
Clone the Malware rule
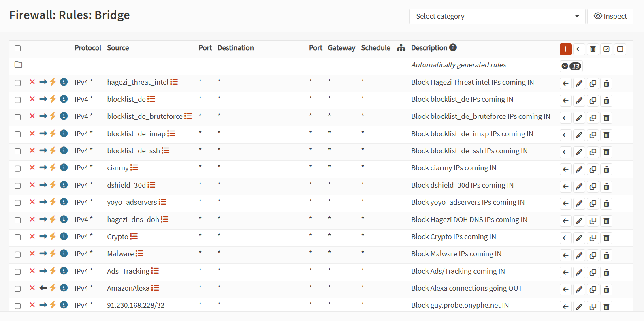593,255
